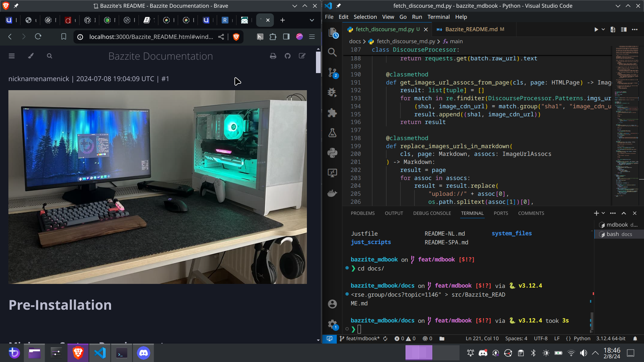
Task: Click the feat/mdbook branch status item
Action: [360, 339]
